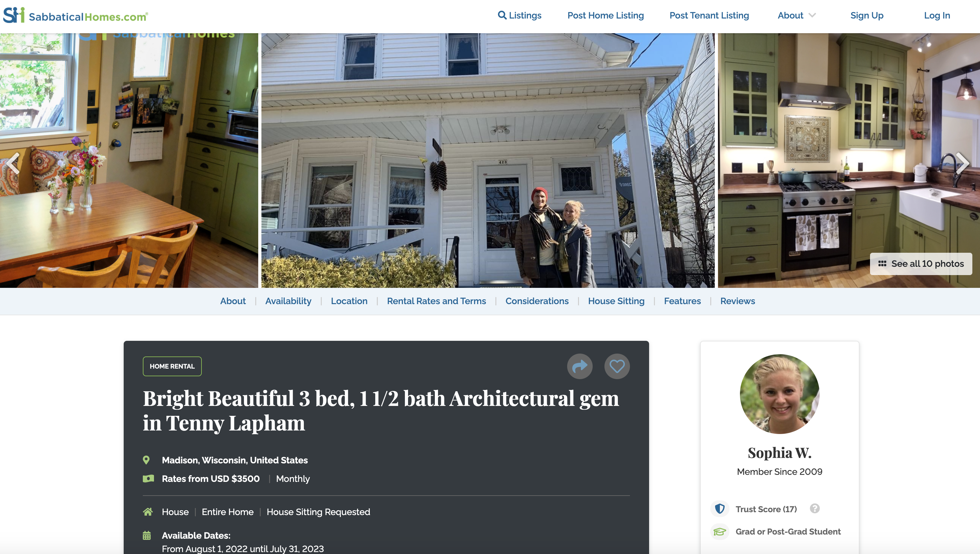
Task: Click the share arrow icon
Action: pyautogui.click(x=580, y=366)
